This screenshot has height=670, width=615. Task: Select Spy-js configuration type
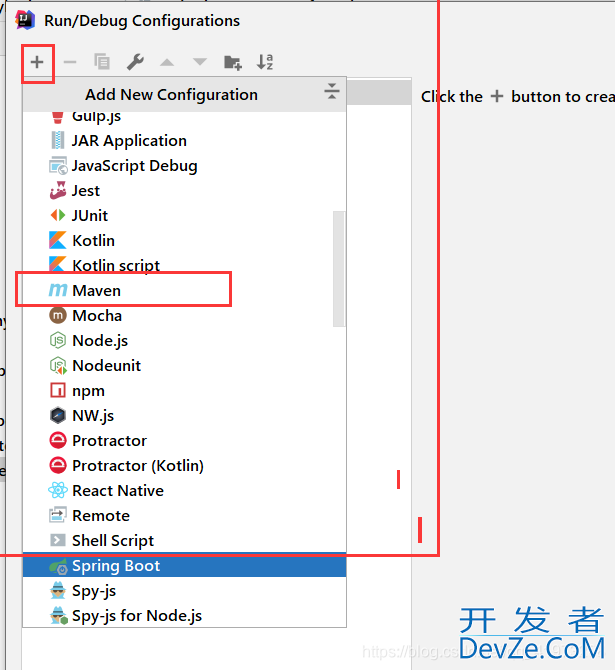pos(184,591)
